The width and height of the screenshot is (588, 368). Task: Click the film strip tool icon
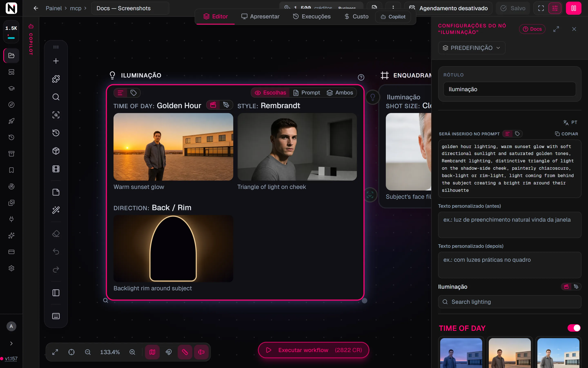56,169
